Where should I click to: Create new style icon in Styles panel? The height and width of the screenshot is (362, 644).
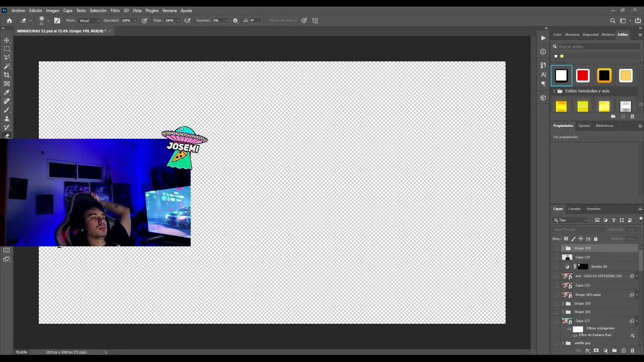[623, 117]
